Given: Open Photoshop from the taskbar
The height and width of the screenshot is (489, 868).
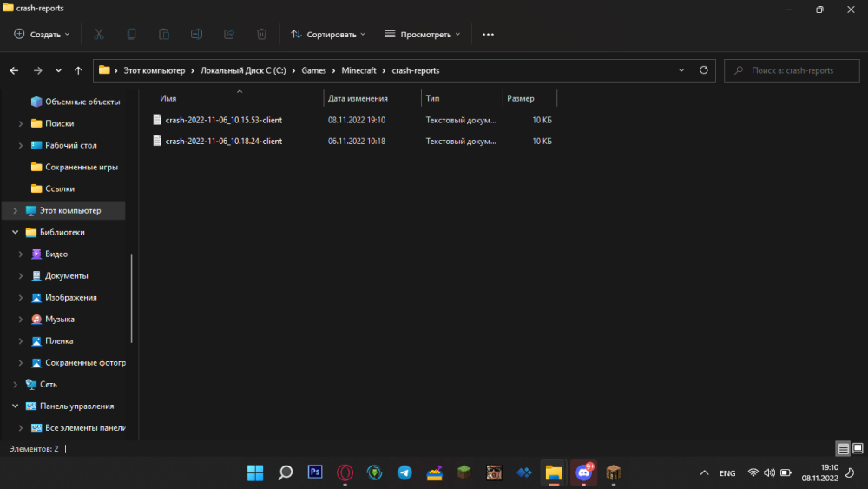Looking at the screenshot, I should coord(315,472).
